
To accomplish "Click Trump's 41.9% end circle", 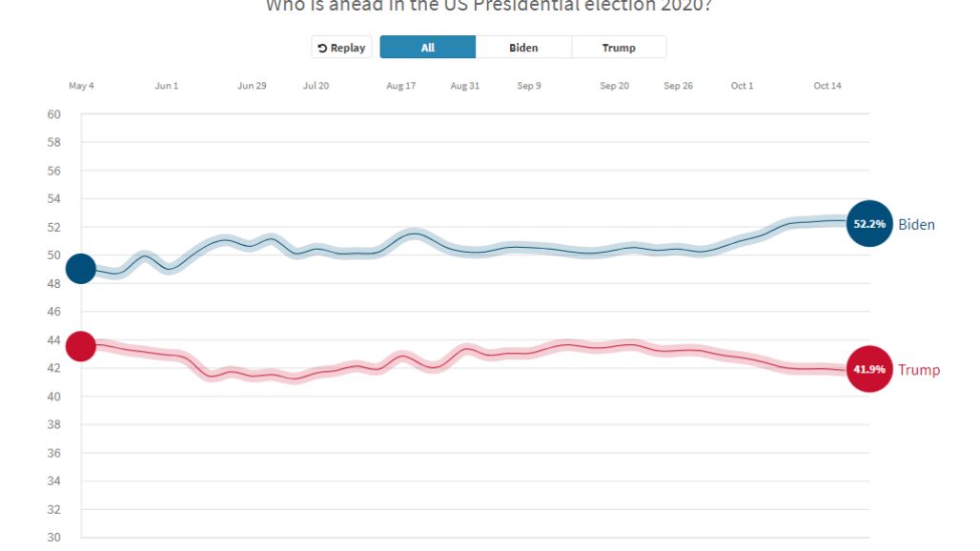I will coord(868,370).
